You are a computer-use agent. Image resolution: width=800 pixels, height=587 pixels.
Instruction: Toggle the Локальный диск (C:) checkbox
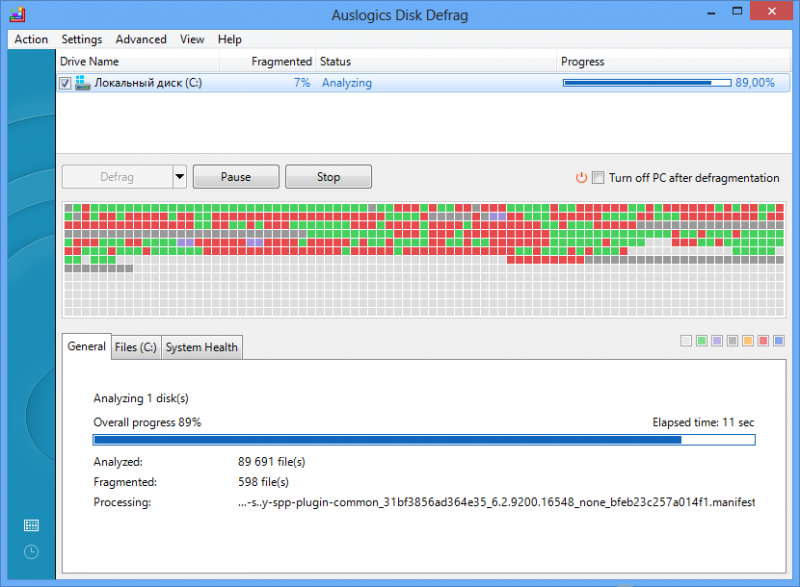point(65,83)
